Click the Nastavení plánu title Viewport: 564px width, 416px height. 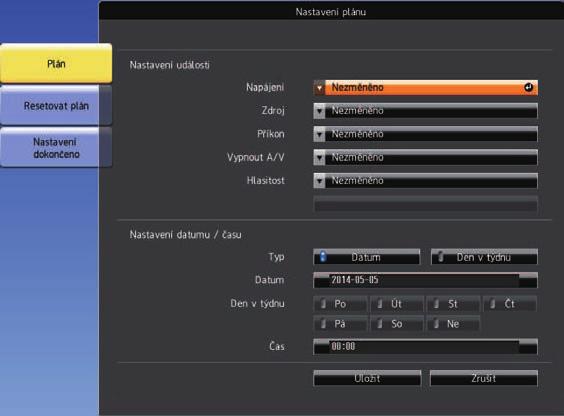[x=331, y=12]
